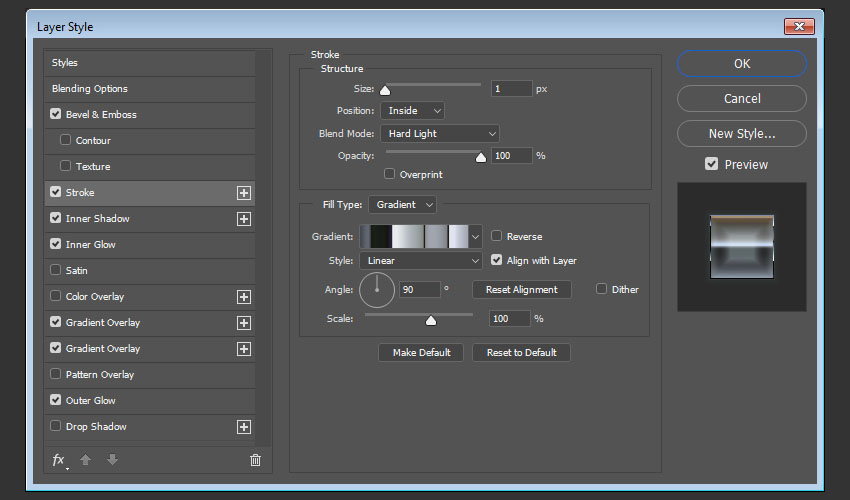Disable the Bevel & Emboss checkbox
The image size is (850, 500).
point(56,115)
